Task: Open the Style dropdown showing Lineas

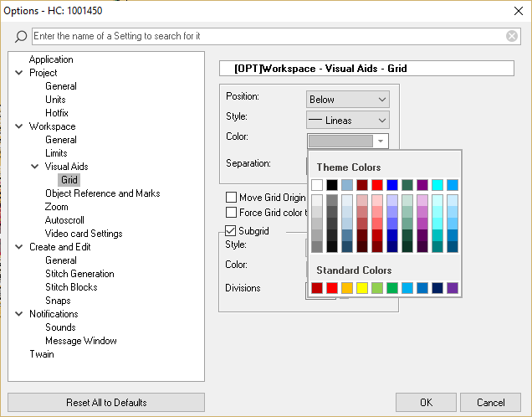Action: (347, 121)
